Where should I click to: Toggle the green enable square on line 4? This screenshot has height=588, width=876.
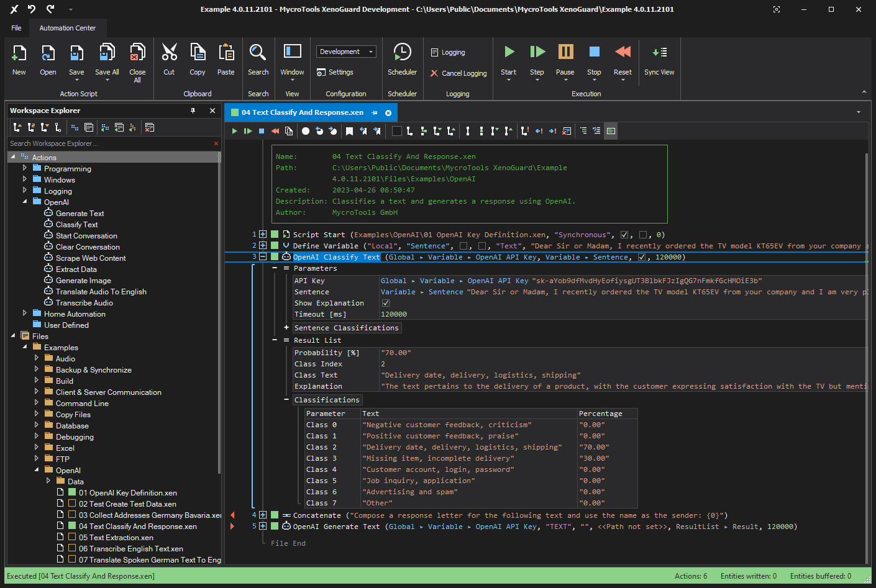point(275,515)
